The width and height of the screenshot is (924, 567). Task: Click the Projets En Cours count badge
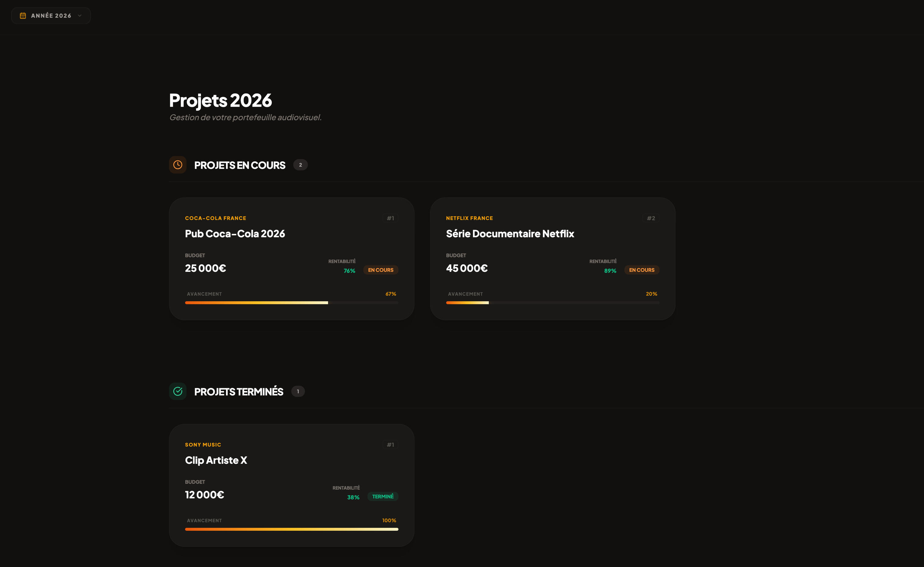point(300,165)
